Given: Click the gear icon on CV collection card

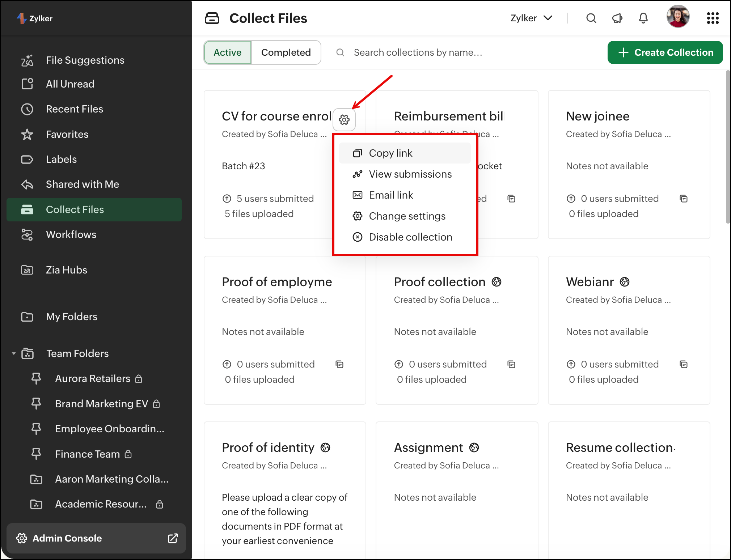Looking at the screenshot, I should pos(344,120).
